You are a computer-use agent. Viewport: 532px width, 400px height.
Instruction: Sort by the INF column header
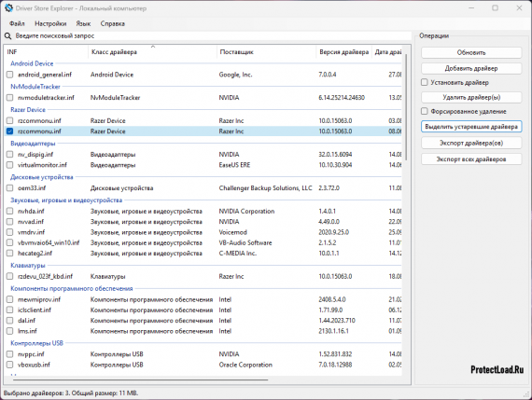tap(47, 52)
